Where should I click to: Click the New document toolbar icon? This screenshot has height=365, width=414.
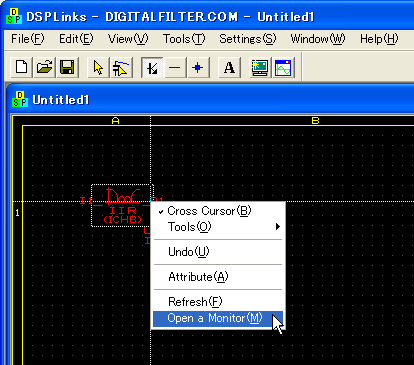[x=22, y=67]
